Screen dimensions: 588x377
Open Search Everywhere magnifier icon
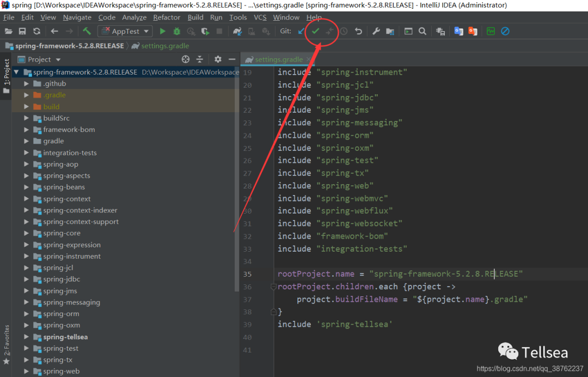tap(422, 31)
